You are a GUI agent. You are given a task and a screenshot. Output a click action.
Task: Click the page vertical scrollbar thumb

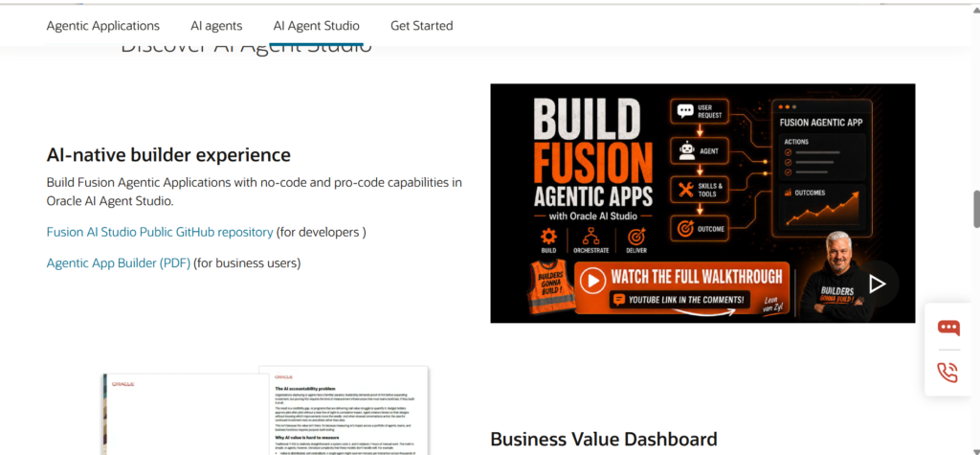(x=975, y=210)
